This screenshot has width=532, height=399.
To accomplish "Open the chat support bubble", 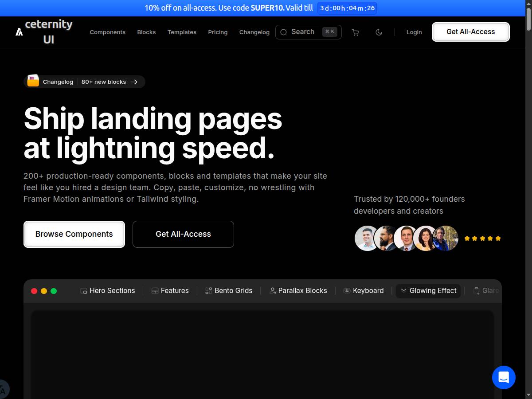I will point(504,378).
